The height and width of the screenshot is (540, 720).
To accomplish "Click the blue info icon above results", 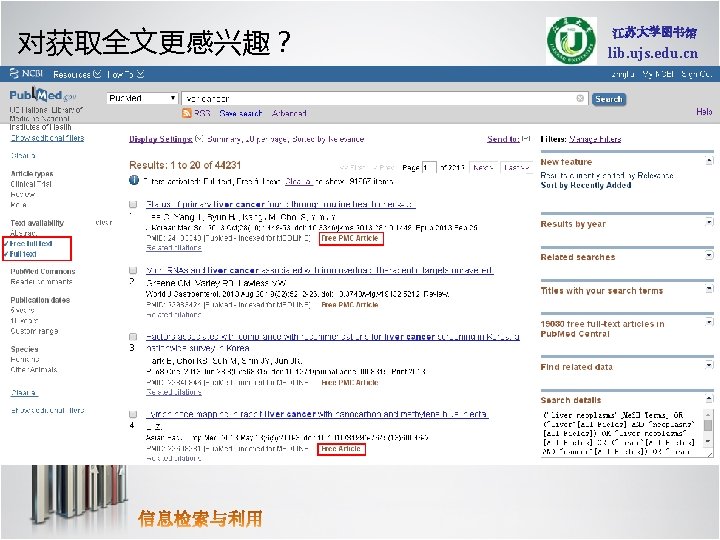I will 134,180.
